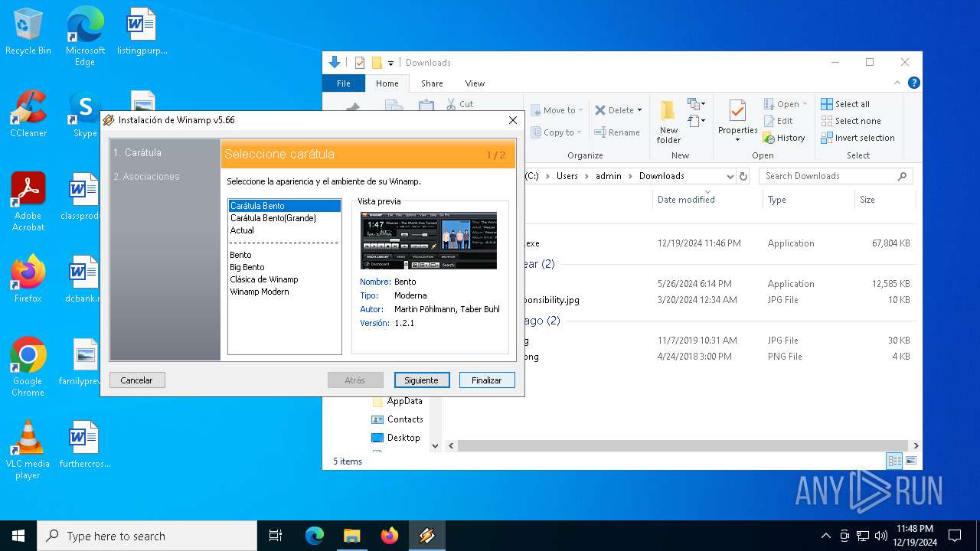
Task: Click Rename in Explorer ribbon
Action: (x=617, y=132)
